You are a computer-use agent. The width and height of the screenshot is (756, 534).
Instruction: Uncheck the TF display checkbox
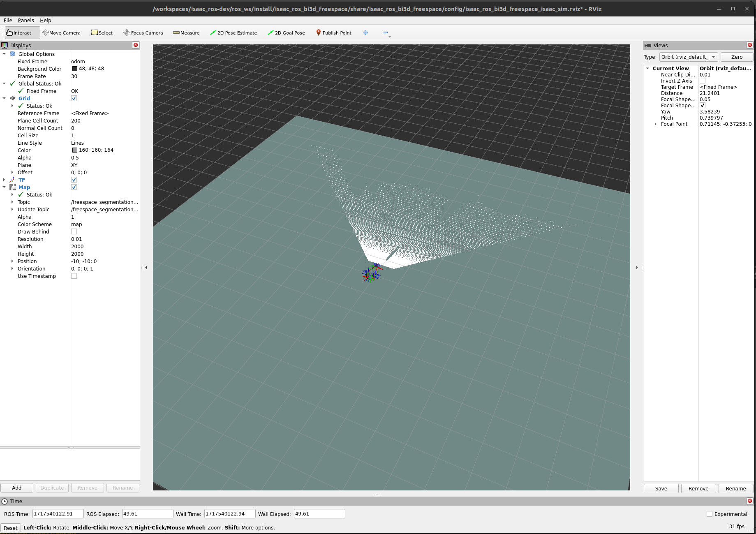74,180
